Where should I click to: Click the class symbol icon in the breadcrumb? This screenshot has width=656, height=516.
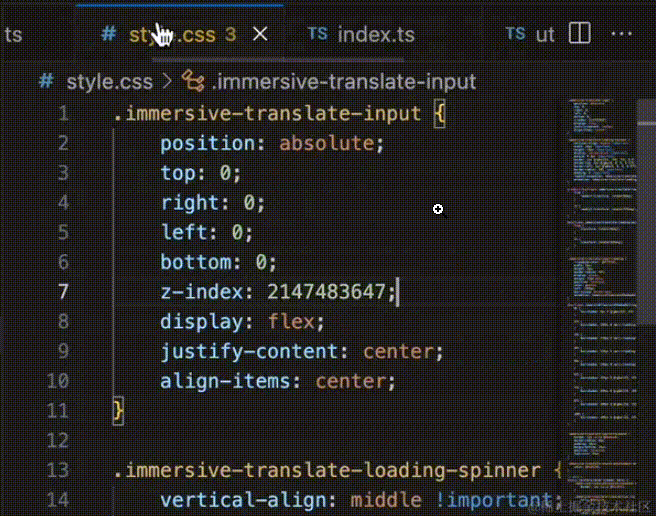tap(193, 81)
